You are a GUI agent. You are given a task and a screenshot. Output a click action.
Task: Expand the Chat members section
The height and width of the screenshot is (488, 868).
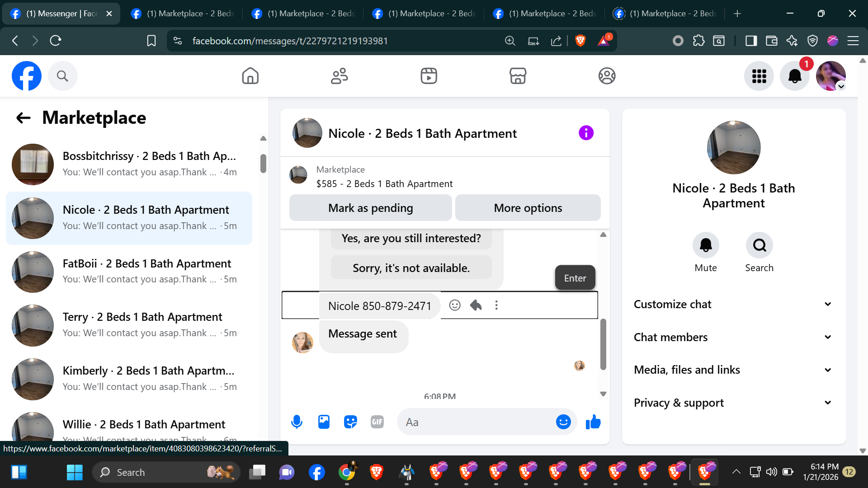coord(733,337)
